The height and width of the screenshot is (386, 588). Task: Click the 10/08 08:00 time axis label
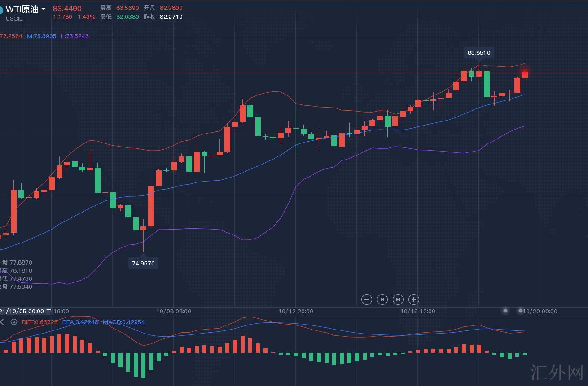174,311
